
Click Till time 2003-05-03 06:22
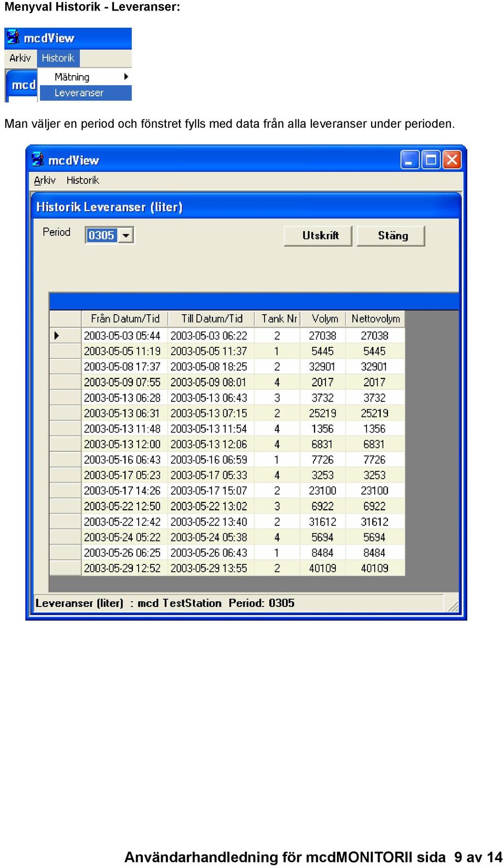click(212, 335)
